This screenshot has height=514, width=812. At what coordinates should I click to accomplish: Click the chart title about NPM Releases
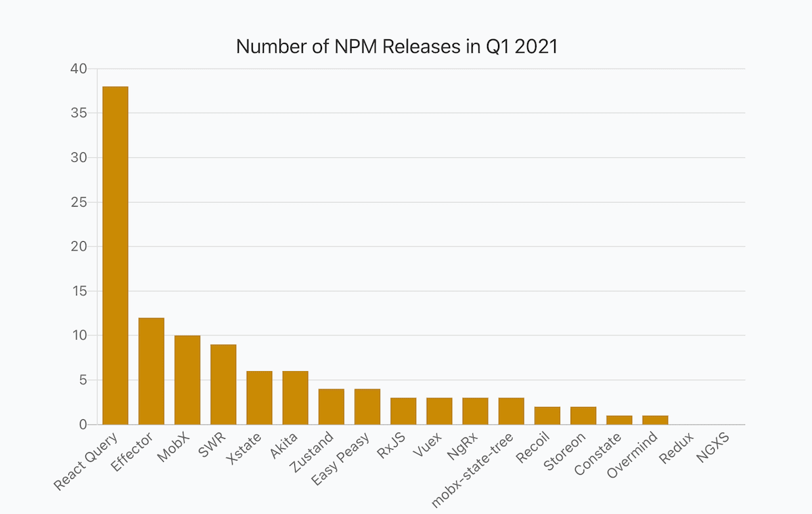coord(397,47)
